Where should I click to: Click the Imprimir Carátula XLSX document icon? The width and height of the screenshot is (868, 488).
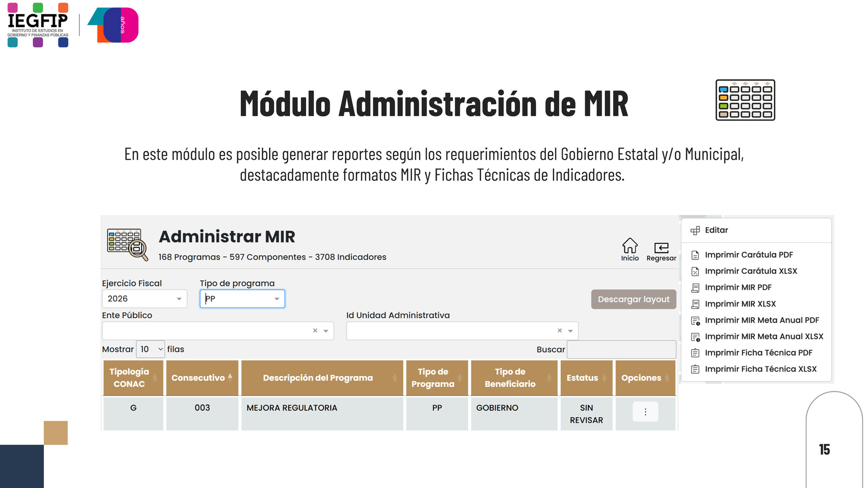tap(695, 271)
